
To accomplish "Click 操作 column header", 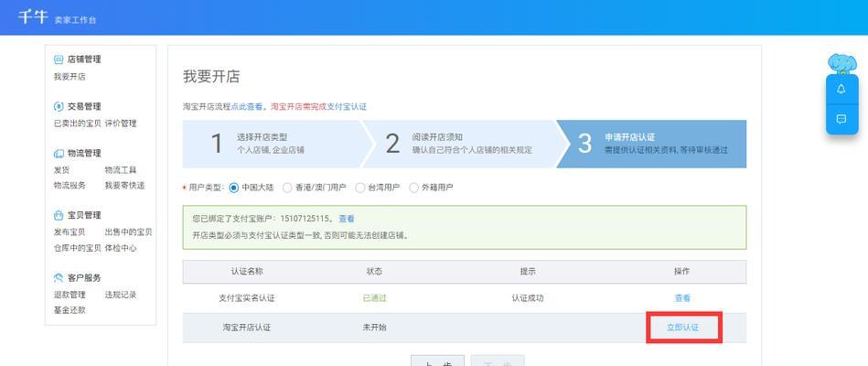I will pos(682,272).
